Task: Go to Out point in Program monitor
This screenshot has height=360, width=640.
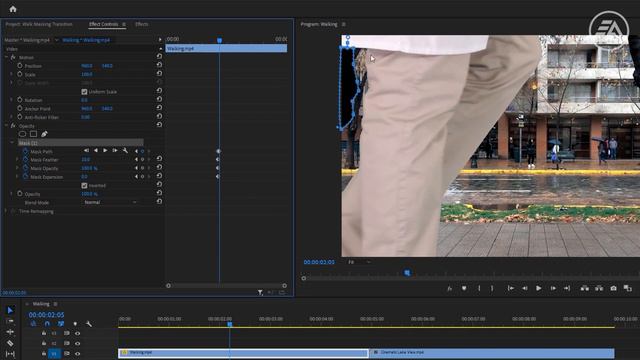Action: click(x=567, y=288)
